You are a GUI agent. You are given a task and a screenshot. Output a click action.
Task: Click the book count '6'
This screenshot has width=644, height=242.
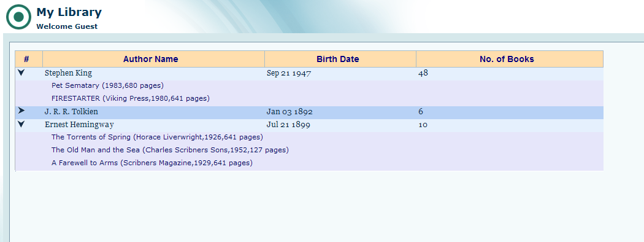pyautogui.click(x=421, y=112)
